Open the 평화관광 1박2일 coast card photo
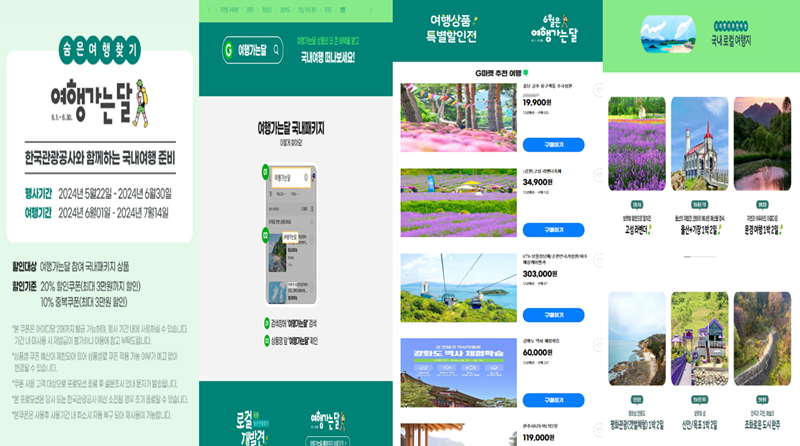800x446 pixels. (637, 338)
